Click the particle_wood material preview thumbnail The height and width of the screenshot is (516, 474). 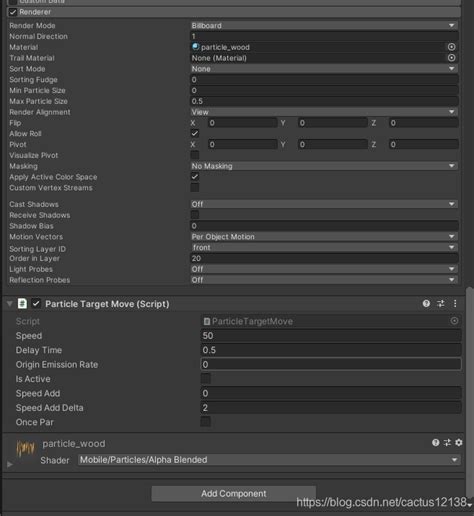click(x=25, y=448)
